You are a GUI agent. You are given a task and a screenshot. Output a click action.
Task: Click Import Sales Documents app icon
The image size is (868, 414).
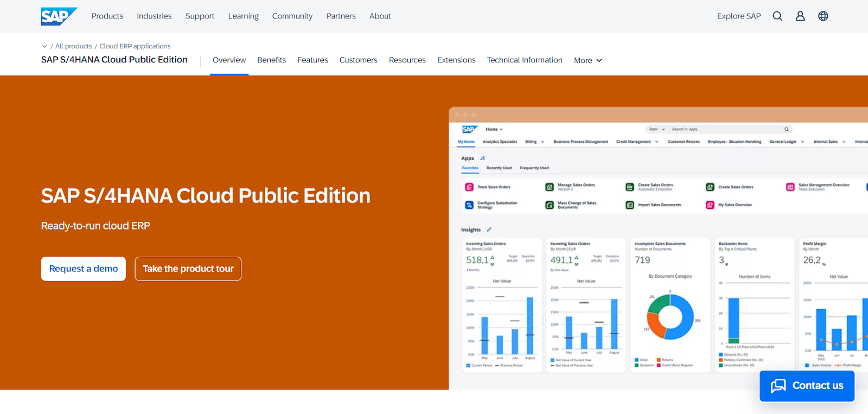tap(630, 205)
